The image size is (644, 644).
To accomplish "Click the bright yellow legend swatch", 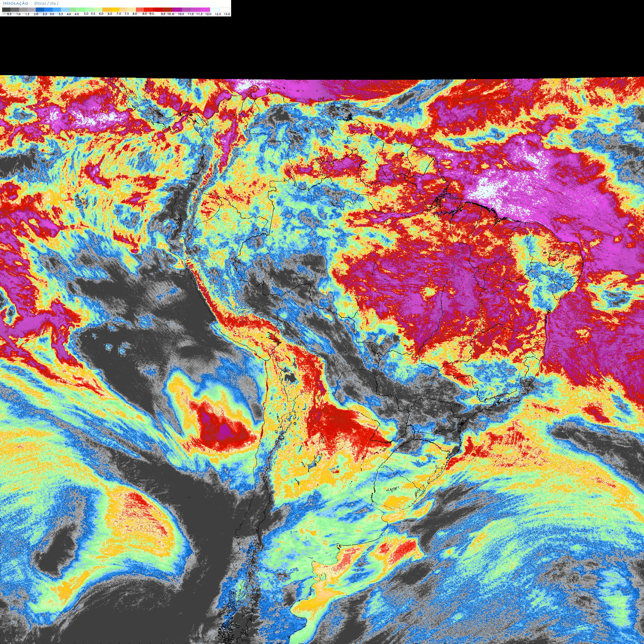I will [x=115, y=10].
